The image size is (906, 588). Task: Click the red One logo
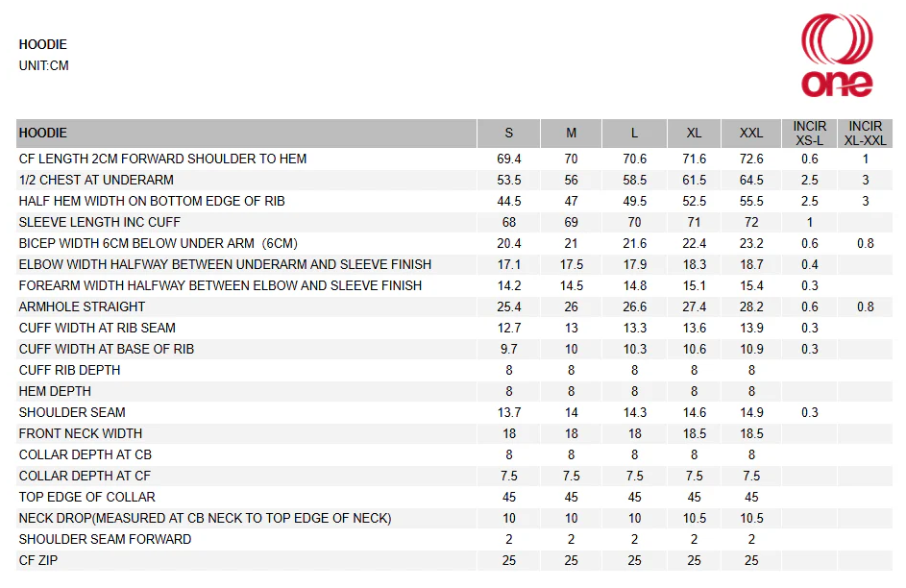tap(837, 56)
